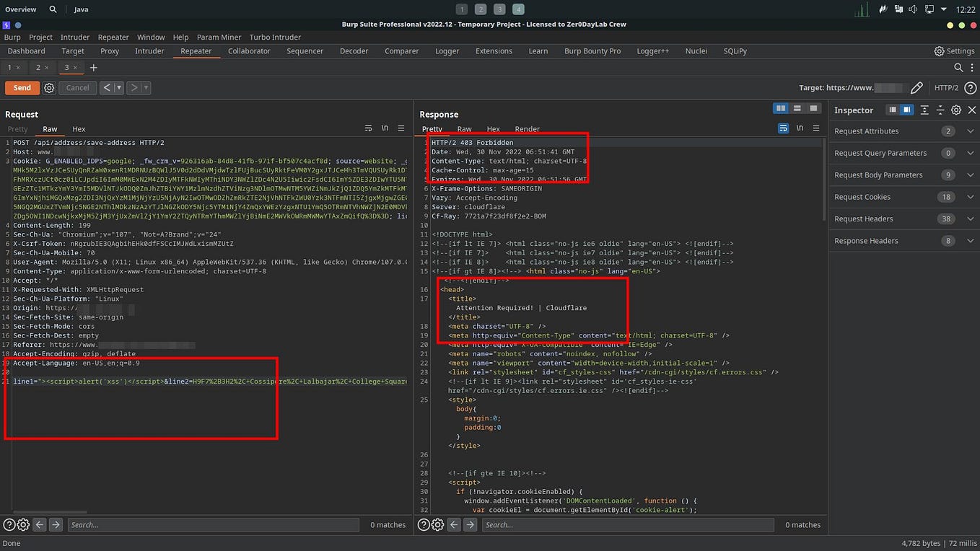Add a new Repeater tab with plus
This screenshot has height=551, width=980.
point(93,68)
